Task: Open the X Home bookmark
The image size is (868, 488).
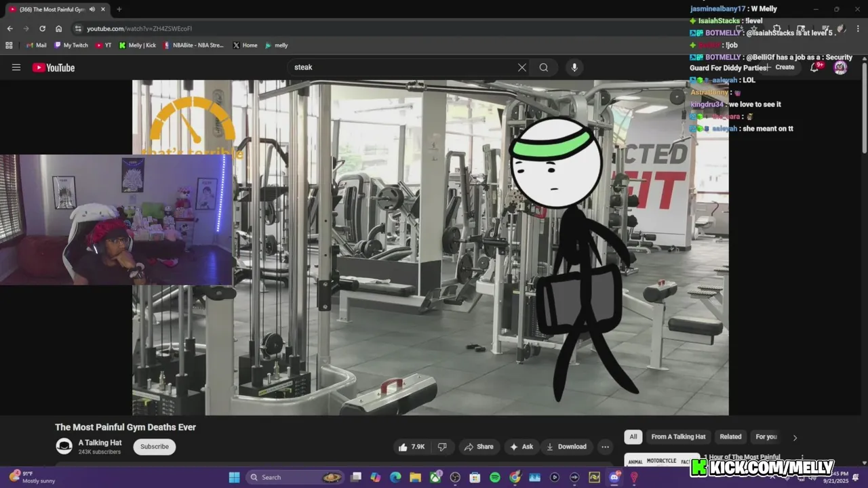Action: pos(245,45)
